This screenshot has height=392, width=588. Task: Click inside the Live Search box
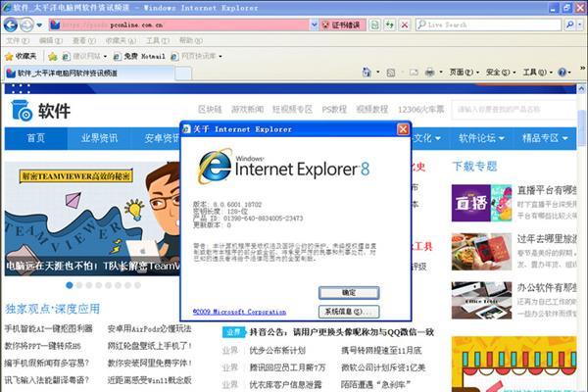tap(488, 25)
